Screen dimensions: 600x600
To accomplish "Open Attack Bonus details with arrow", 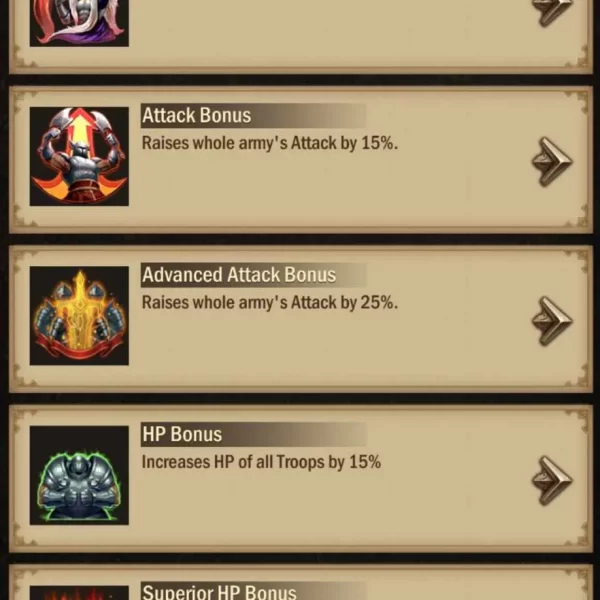I will [x=552, y=162].
